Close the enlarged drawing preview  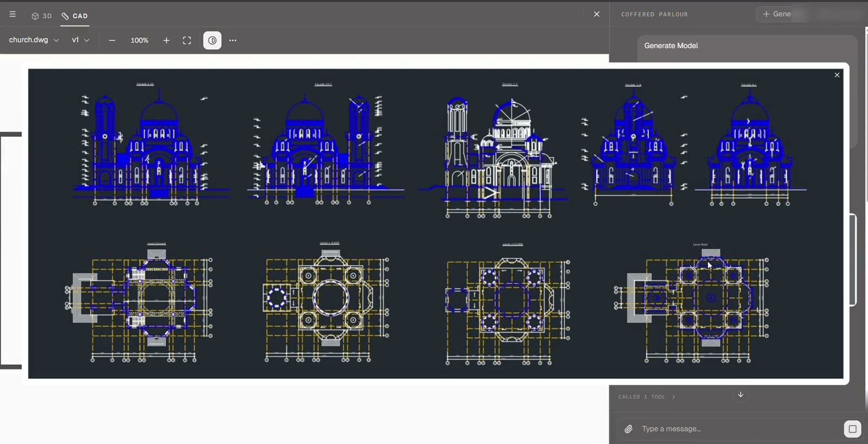coord(837,75)
